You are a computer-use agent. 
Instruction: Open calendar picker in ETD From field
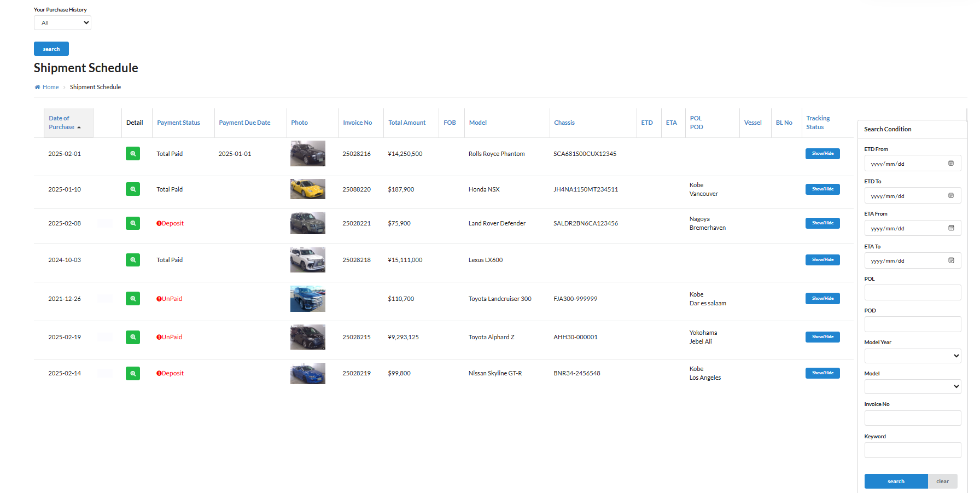pos(951,164)
